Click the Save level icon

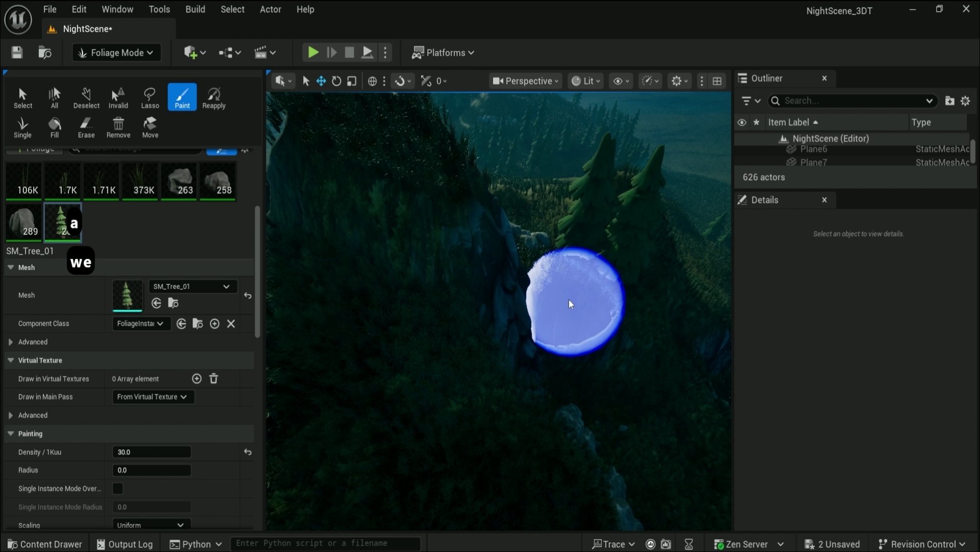[17, 53]
